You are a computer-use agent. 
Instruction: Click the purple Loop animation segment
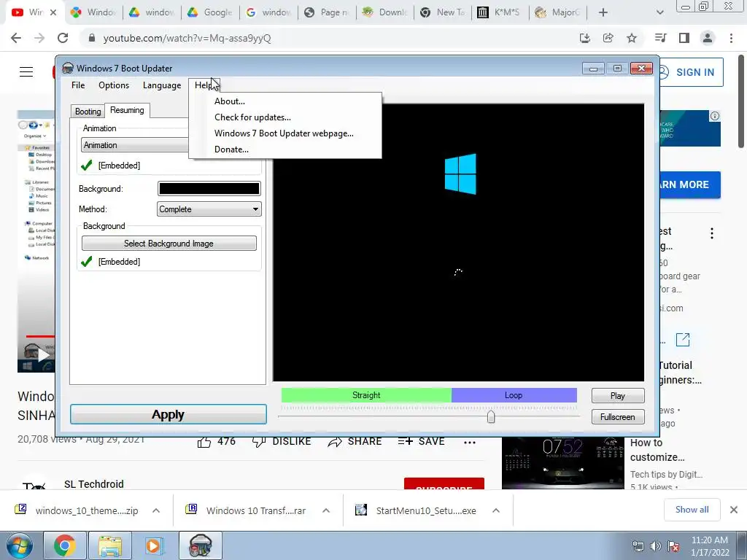pyautogui.click(x=514, y=395)
